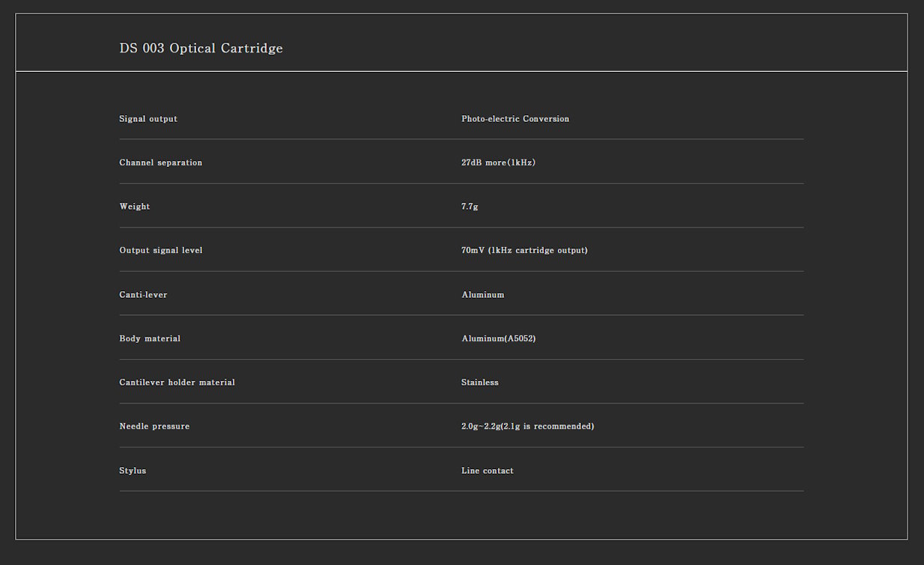Select the Signal output label
The width and height of the screenshot is (924, 565).
148,119
